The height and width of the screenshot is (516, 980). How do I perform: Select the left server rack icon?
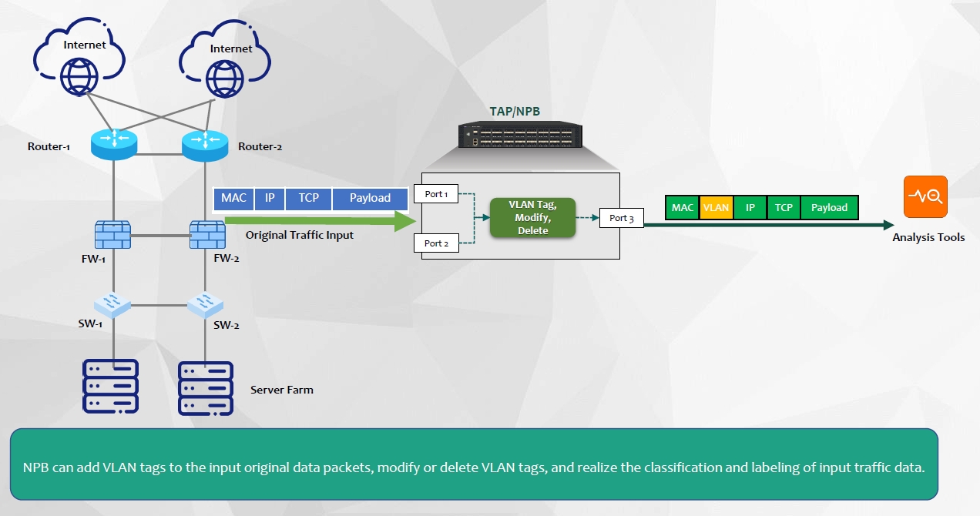(110, 387)
